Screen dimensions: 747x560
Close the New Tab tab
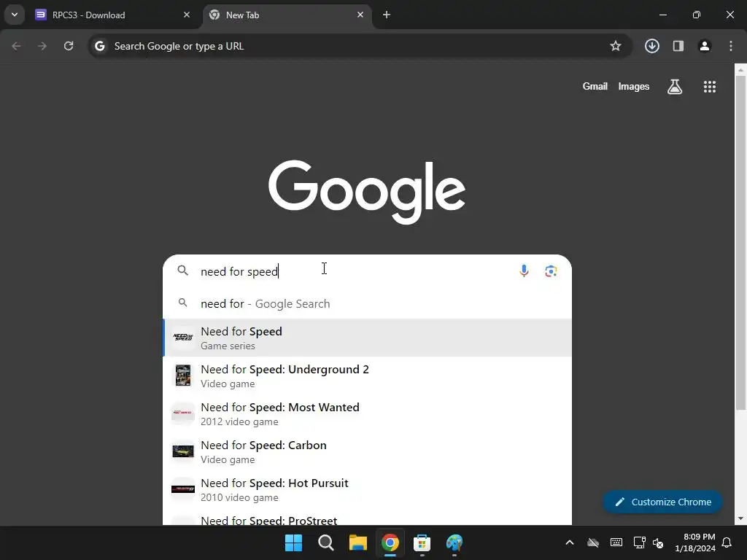click(360, 15)
